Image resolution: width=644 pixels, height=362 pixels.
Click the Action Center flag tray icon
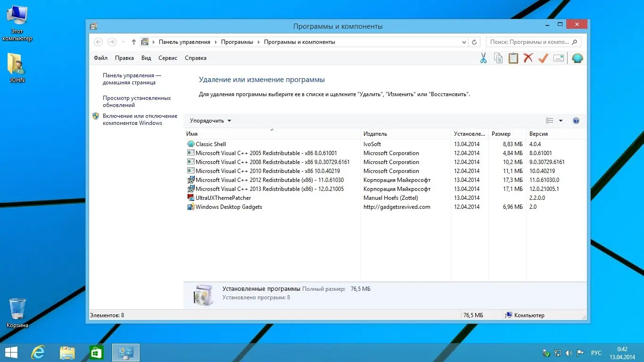tap(581, 353)
